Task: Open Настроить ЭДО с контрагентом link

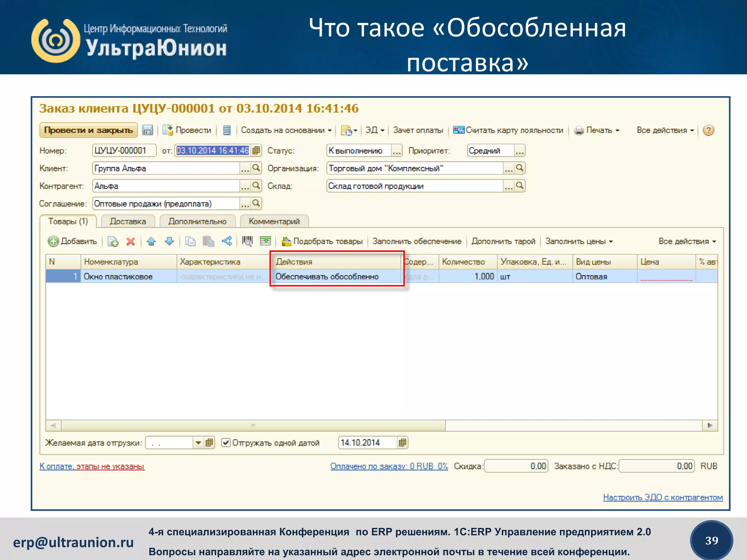Action: point(663,497)
